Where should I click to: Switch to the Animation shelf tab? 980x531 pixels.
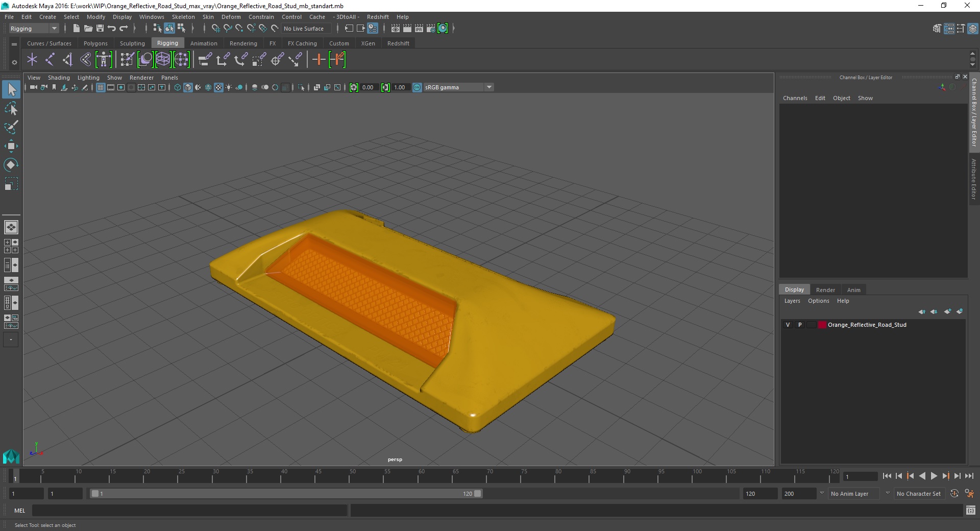[x=204, y=43]
